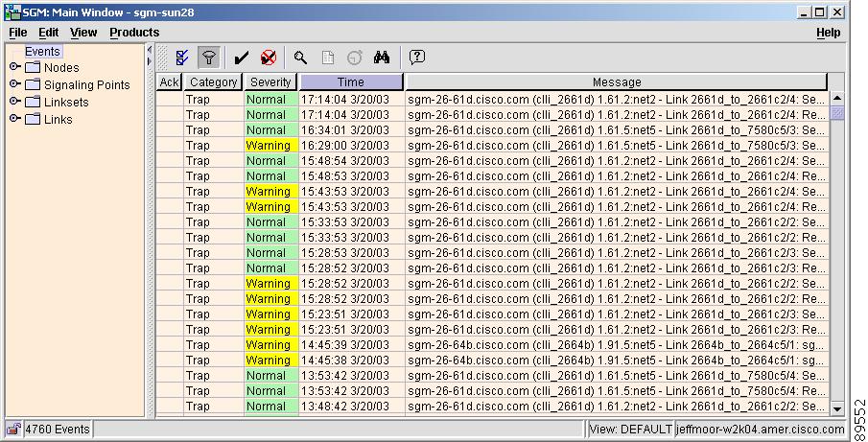Click the vertical scrollbar thumb
The width and height of the screenshot is (868, 442).
pos(837,112)
